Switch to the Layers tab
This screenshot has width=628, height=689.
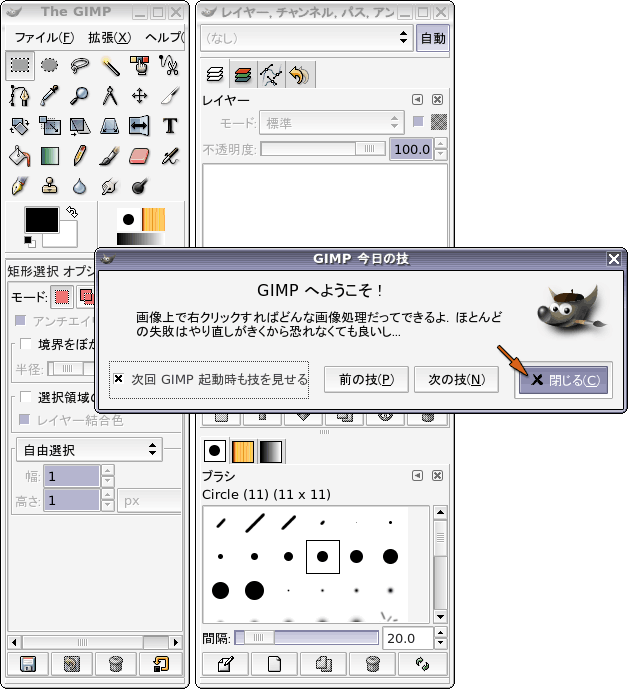(x=214, y=74)
